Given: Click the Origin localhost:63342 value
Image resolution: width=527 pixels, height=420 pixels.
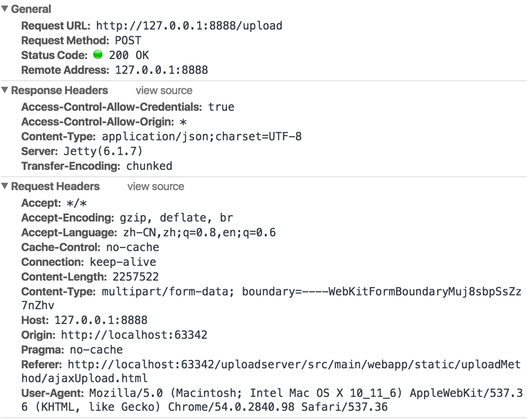Looking at the screenshot, I should [134, 335].
